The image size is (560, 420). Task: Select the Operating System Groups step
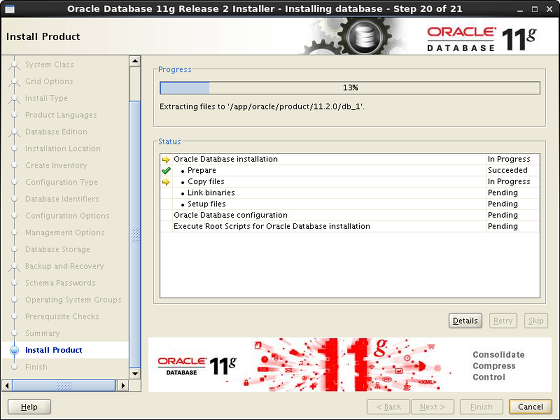[73, 300]
